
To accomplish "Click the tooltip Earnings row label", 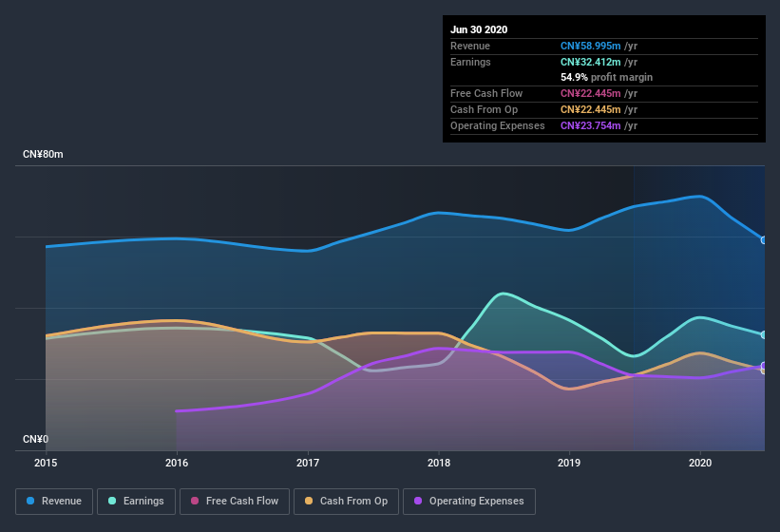I will point(470,62).
